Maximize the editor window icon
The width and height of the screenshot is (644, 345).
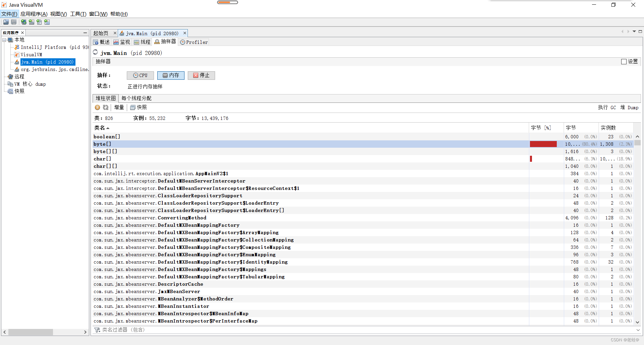click(640, 31)
